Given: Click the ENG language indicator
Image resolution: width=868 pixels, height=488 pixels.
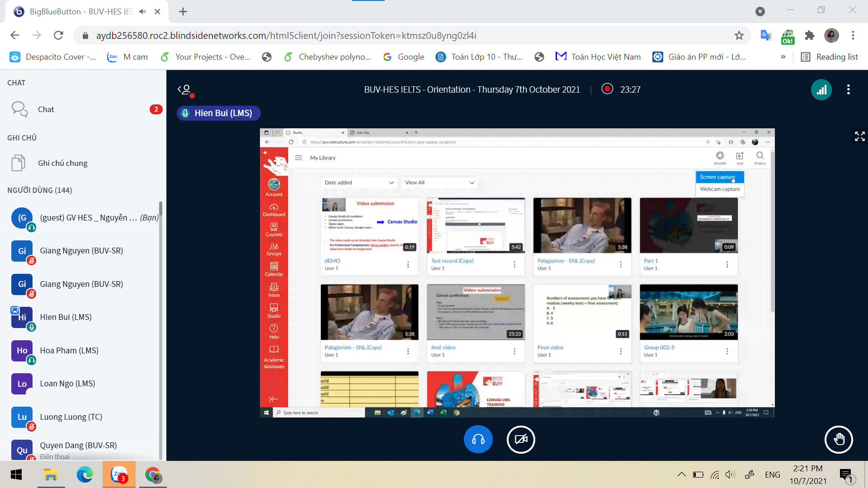Looking at the screenshot, I should point(772,474).
